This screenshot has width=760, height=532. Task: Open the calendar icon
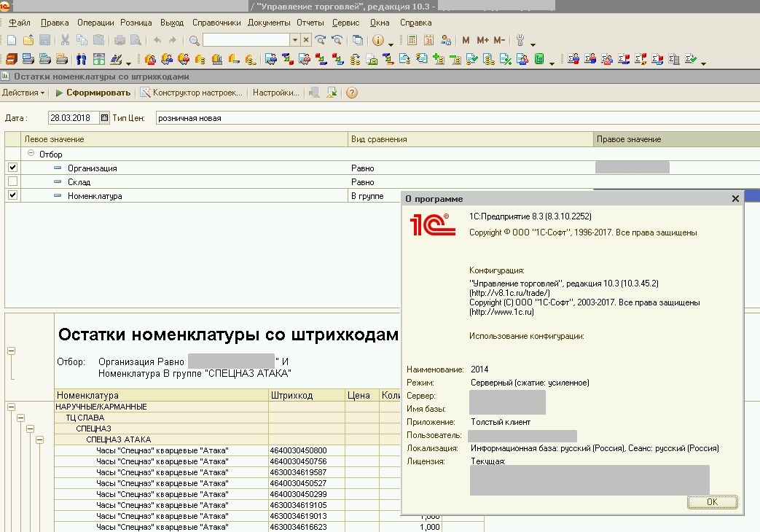(x=429, y=40)
